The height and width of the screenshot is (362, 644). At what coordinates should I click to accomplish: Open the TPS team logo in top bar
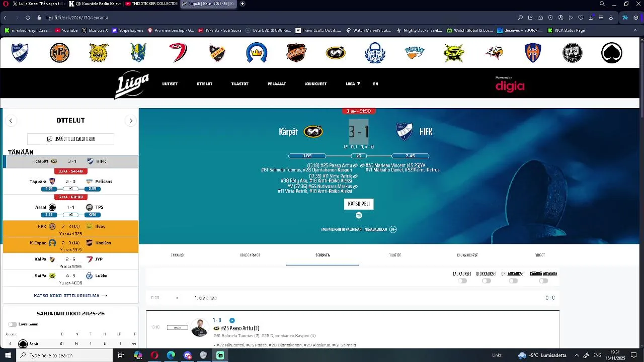pos(573,53)
